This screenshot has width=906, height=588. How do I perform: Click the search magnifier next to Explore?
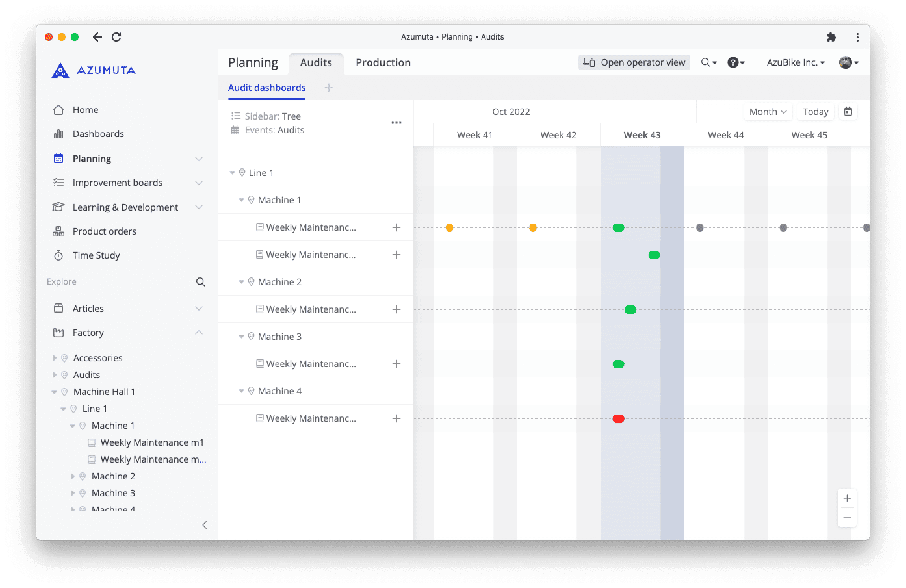tap(200, 281)
